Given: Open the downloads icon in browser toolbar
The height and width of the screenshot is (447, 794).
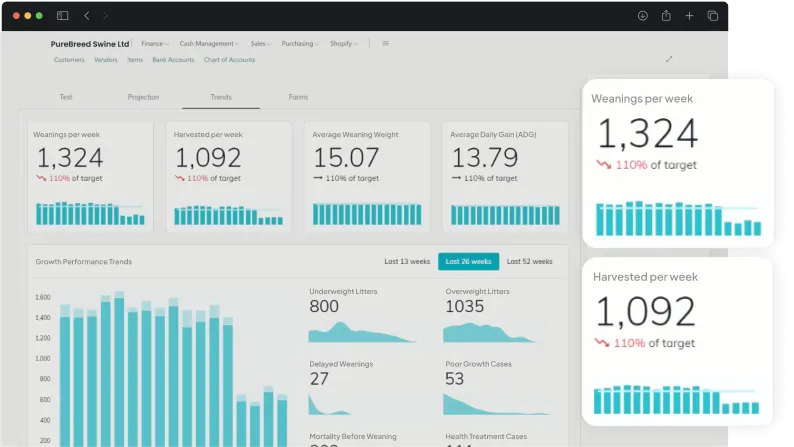Looking at the screenshot, I should [642, 16].
